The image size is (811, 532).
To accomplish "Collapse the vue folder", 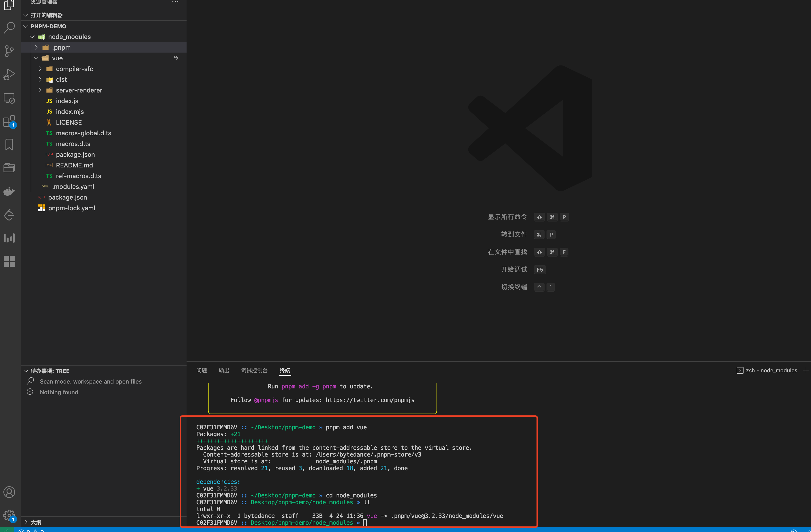I will 36,58.
